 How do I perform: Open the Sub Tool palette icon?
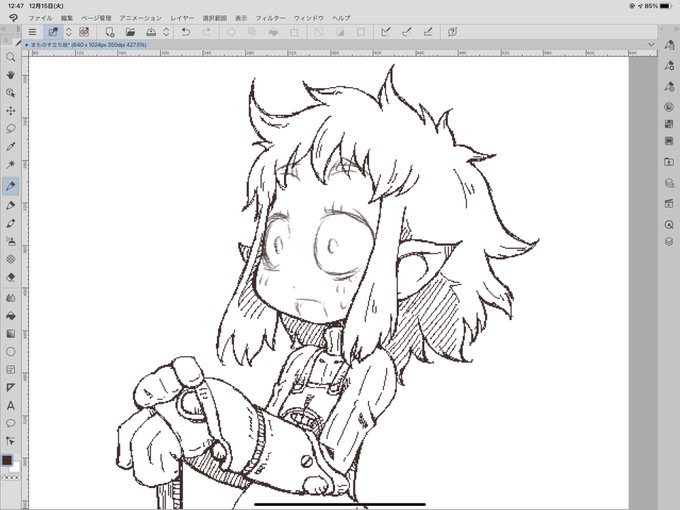(669, 45)
